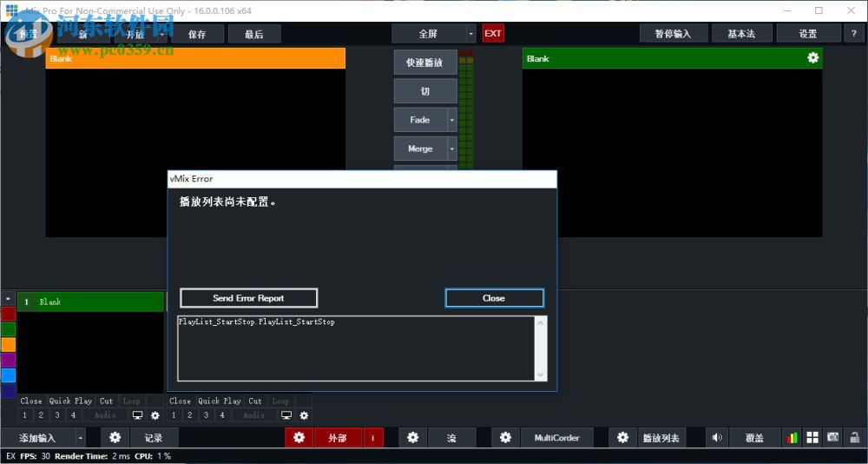Viewport: 868px width, 464px height.
Task: Select input 1 Blank green title bar
Action: [91, 302]
